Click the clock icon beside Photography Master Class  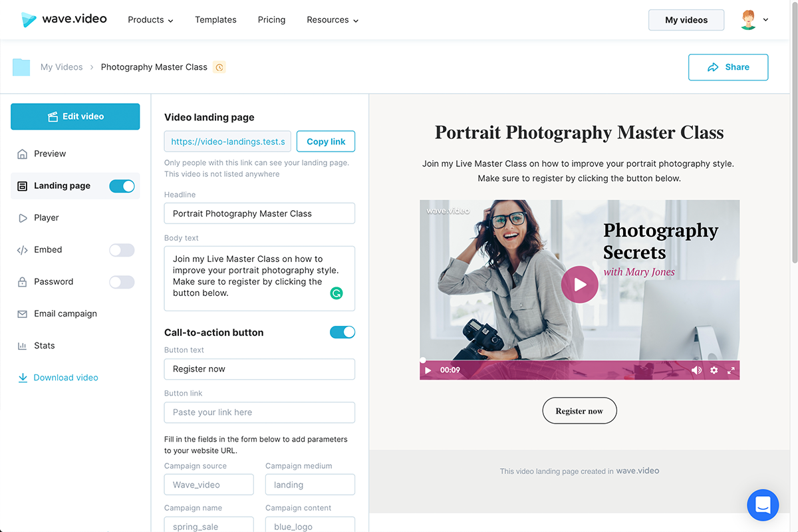pos(219,67)
